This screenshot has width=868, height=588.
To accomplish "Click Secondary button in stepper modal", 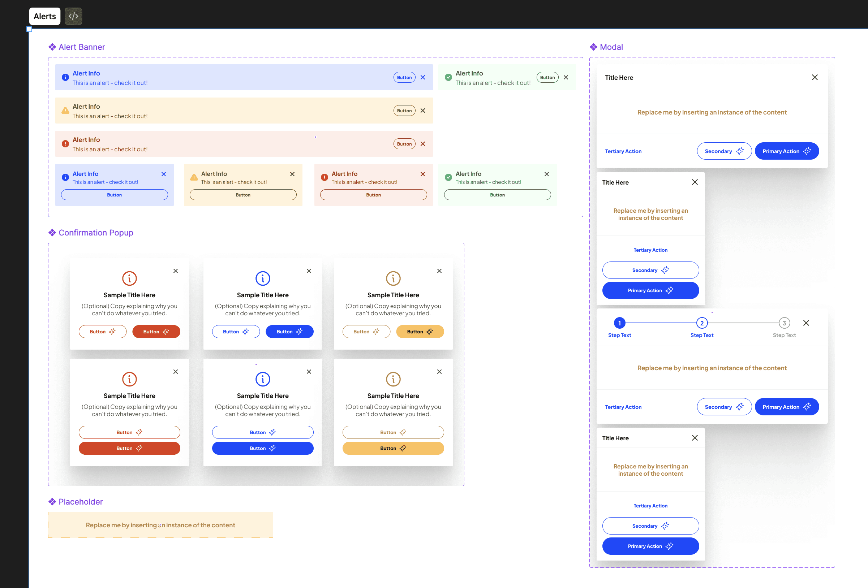I will click(x=723, y=407).
